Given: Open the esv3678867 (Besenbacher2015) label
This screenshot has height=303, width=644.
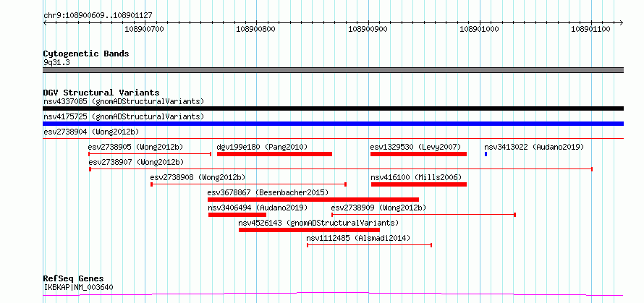Looking at the screenshot, I should (268, 192).
